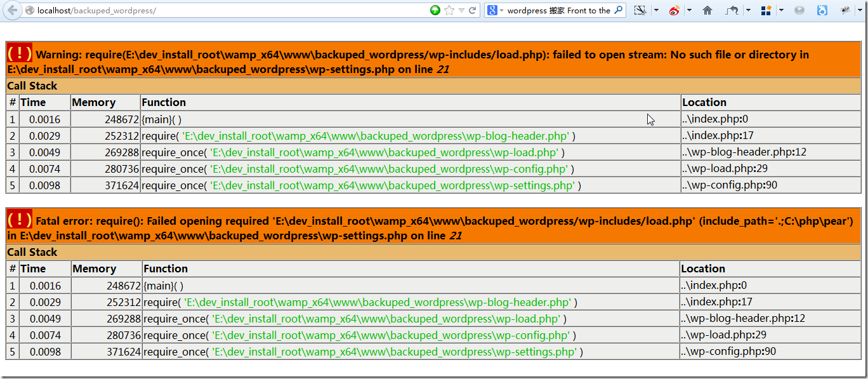Click 'Memory' column header in Fatal error table
The width and height of the screenshot is (868, 379).
coord(95,269)
